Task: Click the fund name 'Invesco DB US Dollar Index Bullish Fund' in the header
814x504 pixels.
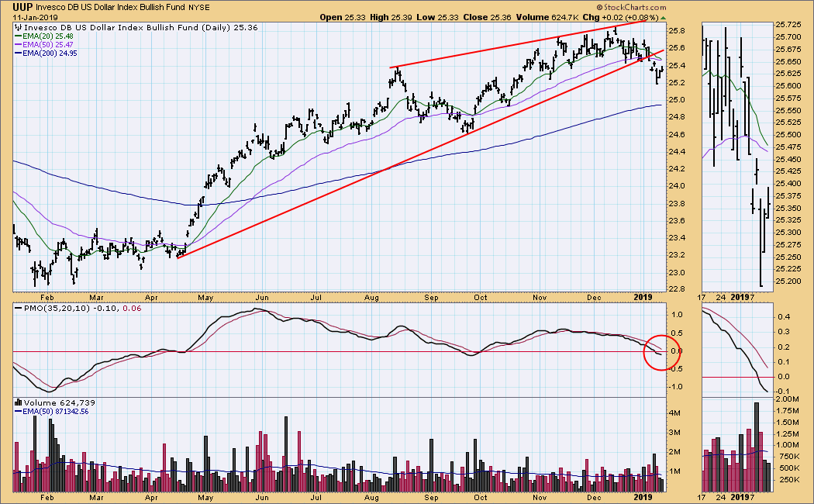Action: [111, 7]
